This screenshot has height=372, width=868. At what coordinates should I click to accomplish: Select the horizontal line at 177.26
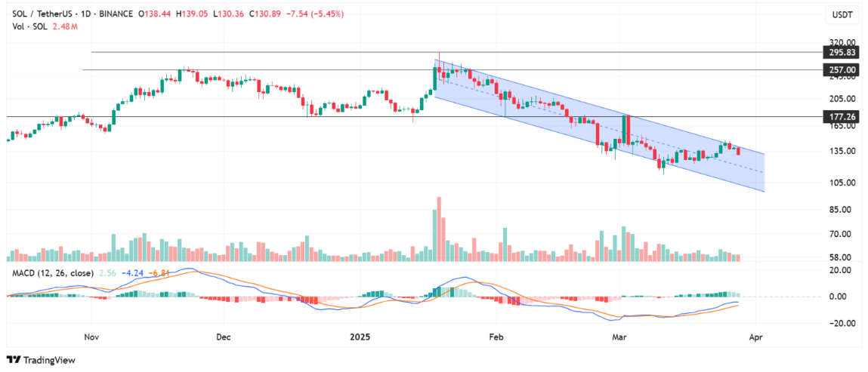[227, 117]
